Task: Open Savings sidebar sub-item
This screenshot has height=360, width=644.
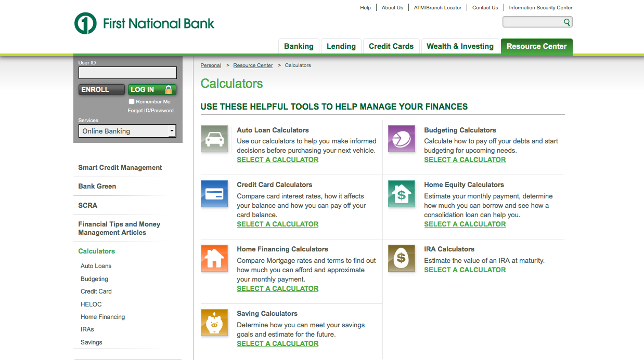Action: (x=92, y=342)
